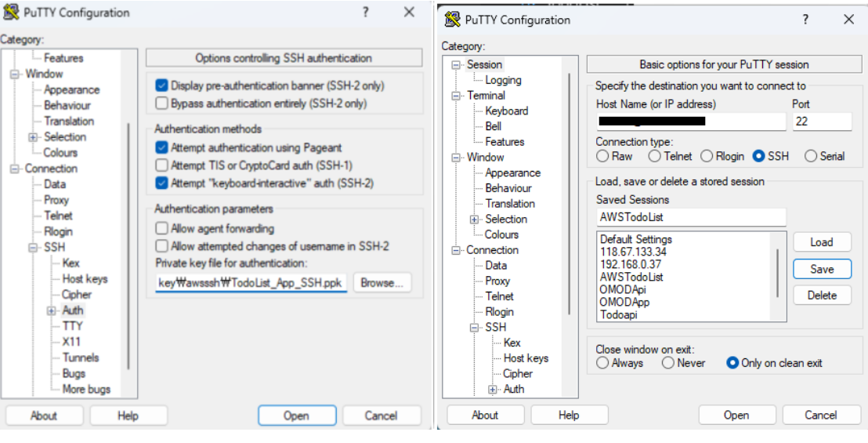
Task: Open Data category in right window
Action: (496, 265)
